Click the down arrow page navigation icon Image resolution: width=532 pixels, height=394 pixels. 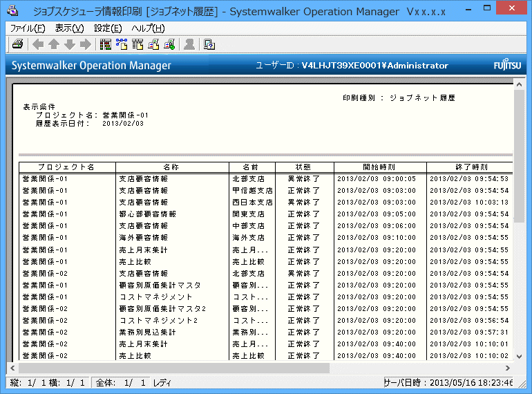(x=69, y=45)
